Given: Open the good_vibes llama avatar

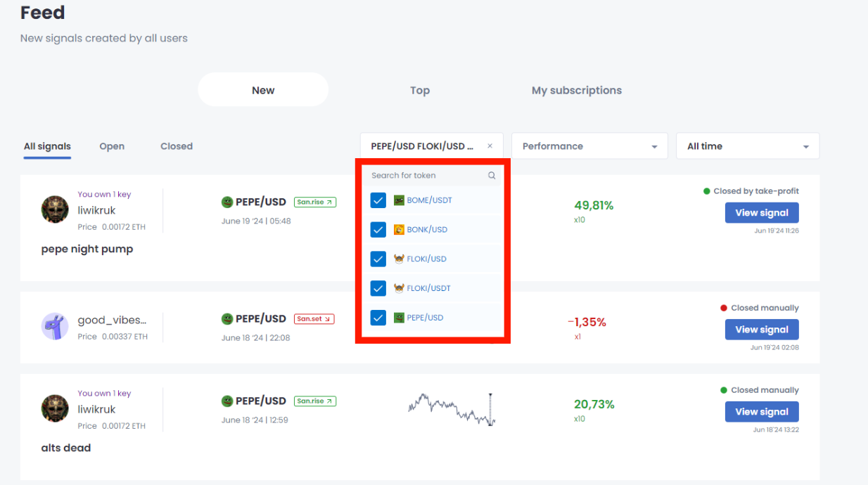Looking at the screenshot, I should click(x=55, y=327).
